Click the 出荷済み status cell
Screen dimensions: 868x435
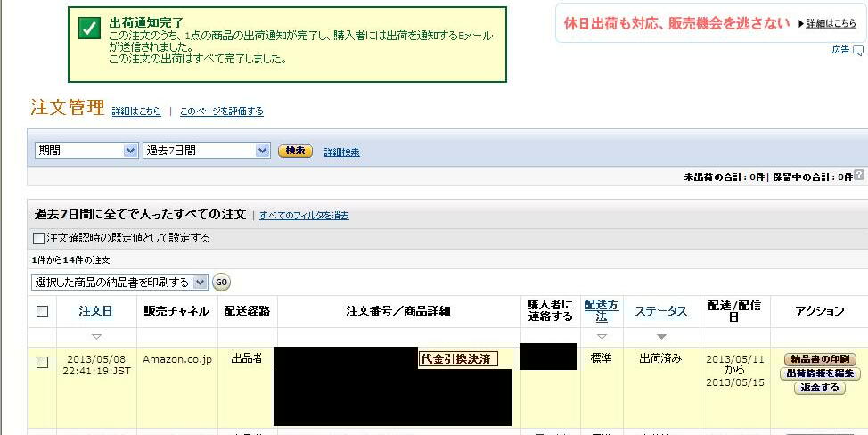pyautogui.click(x=661, y=358)
